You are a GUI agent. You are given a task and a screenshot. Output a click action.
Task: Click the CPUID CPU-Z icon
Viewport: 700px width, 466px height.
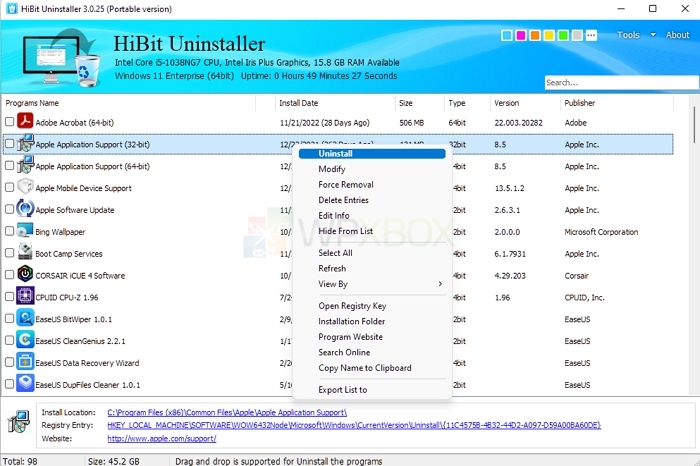[x=25, y=296]
